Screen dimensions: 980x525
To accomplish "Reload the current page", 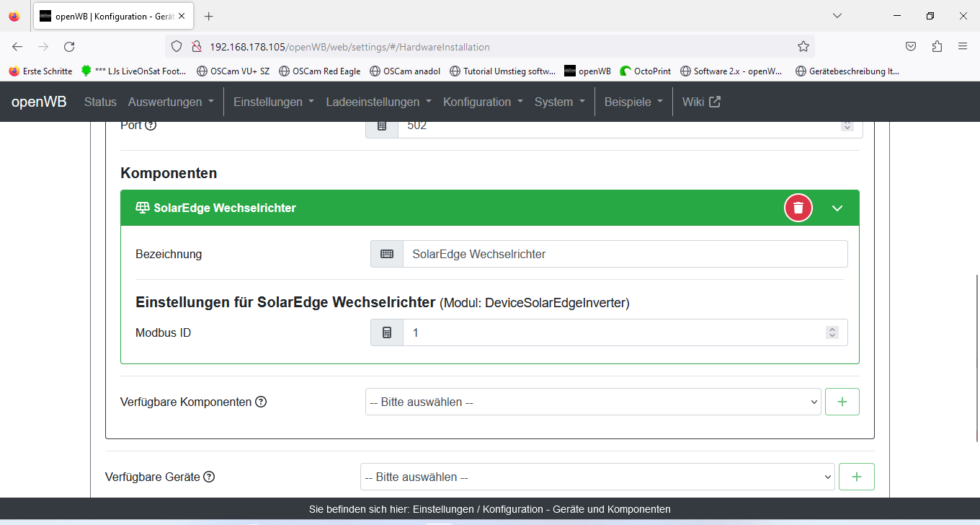I will coord(69,46).
